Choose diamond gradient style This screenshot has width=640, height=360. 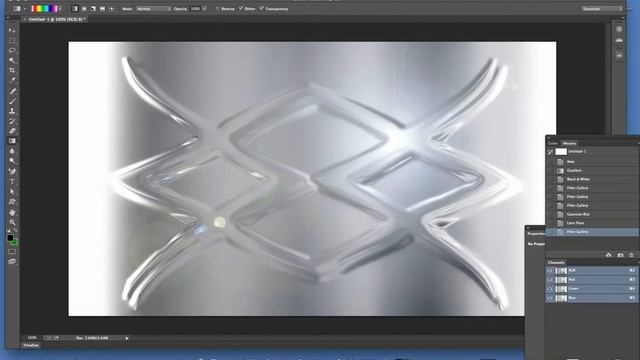[111, 9]
